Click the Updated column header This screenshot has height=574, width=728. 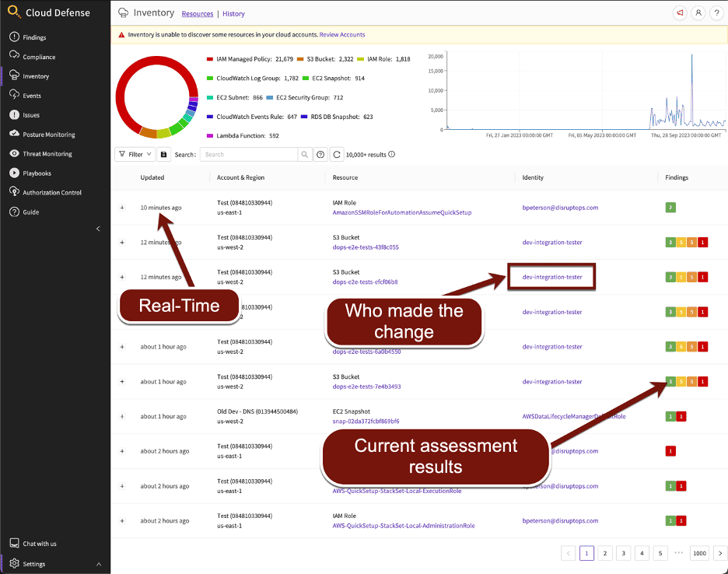point(152,177)
